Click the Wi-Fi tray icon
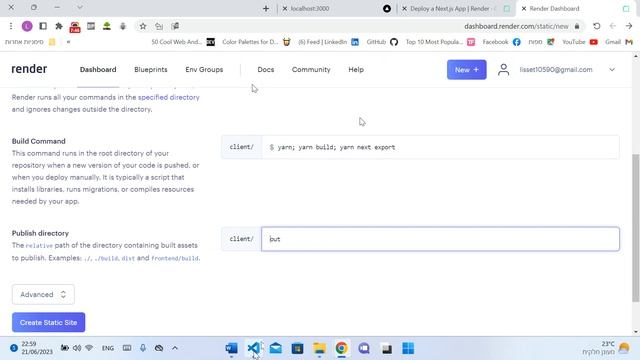 coord(89,348)
